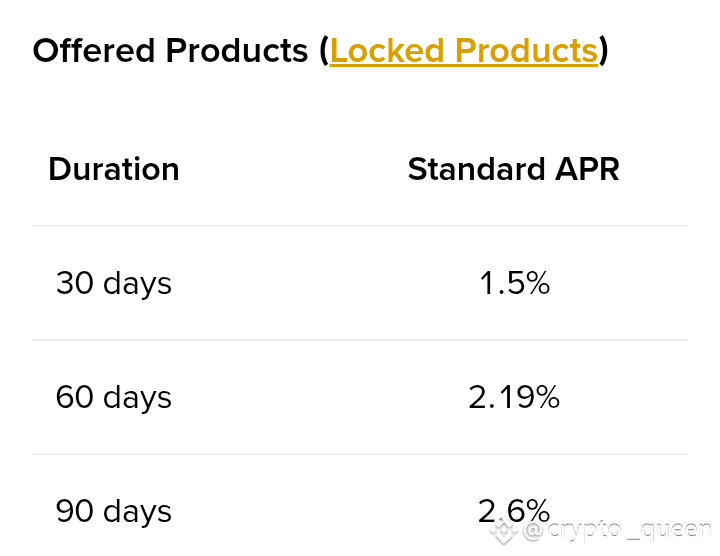Click the divider line under the table header
The height and width of the screenshot is (556, 720).
[360, 226]
